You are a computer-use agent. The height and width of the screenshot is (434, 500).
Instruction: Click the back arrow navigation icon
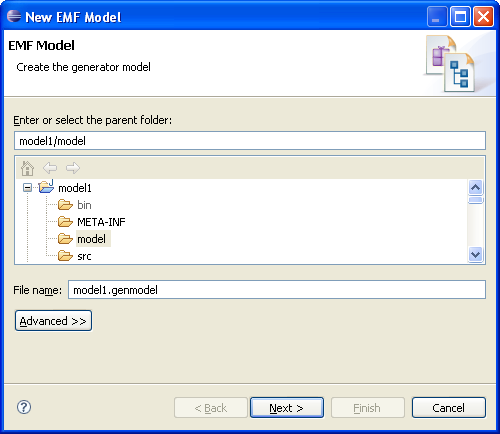tap(50, 168)
